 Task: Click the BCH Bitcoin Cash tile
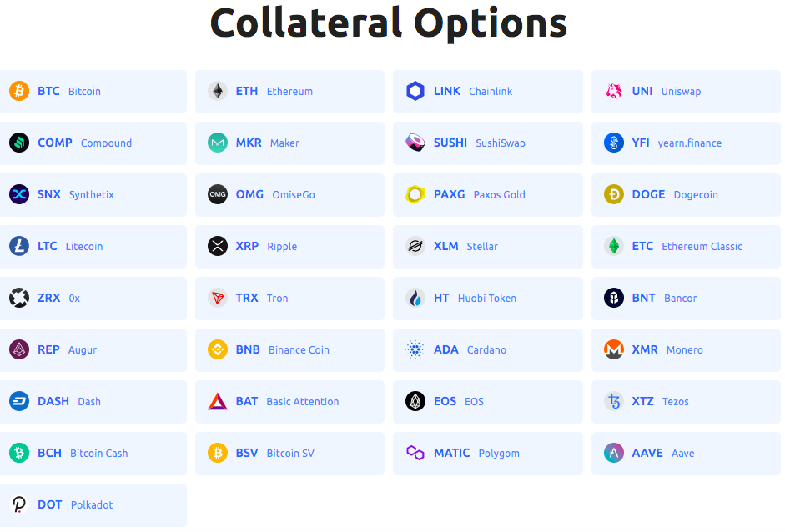pos(93,454)
